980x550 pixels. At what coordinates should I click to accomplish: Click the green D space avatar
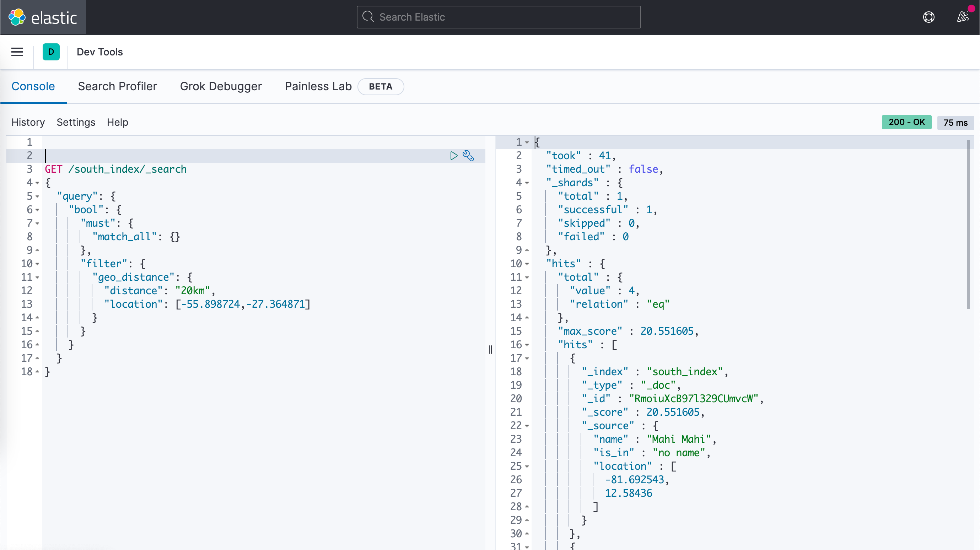[x=51, y=52]
